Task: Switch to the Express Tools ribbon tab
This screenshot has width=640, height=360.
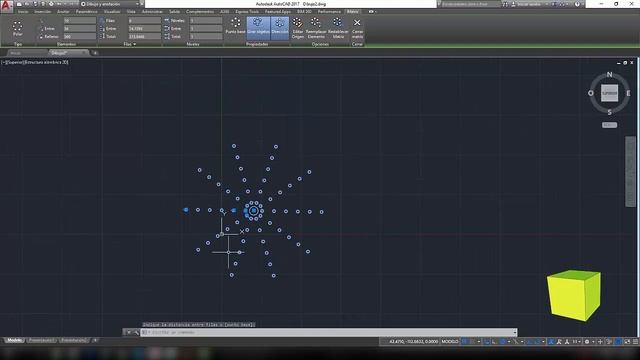Action: (x=247, y=12)
